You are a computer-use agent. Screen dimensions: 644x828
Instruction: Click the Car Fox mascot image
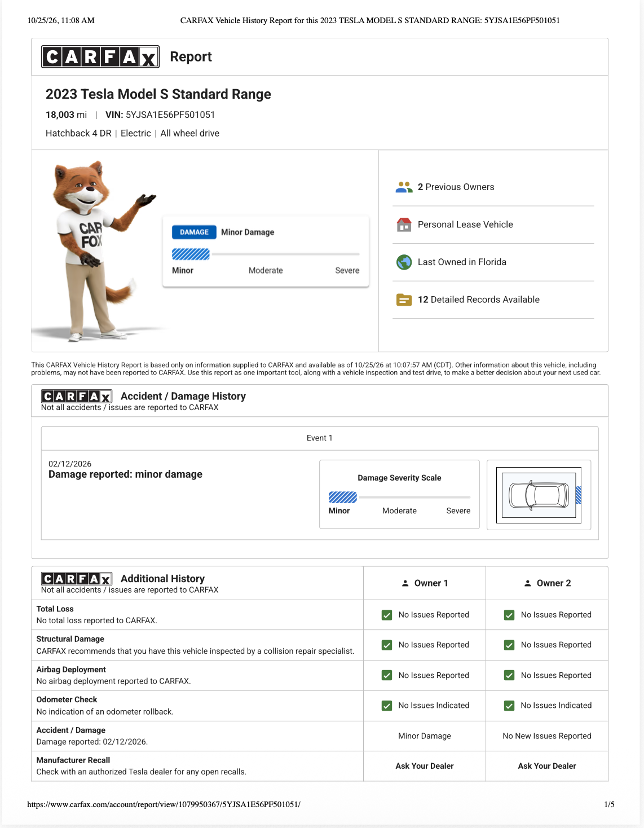tap(102, 252)
